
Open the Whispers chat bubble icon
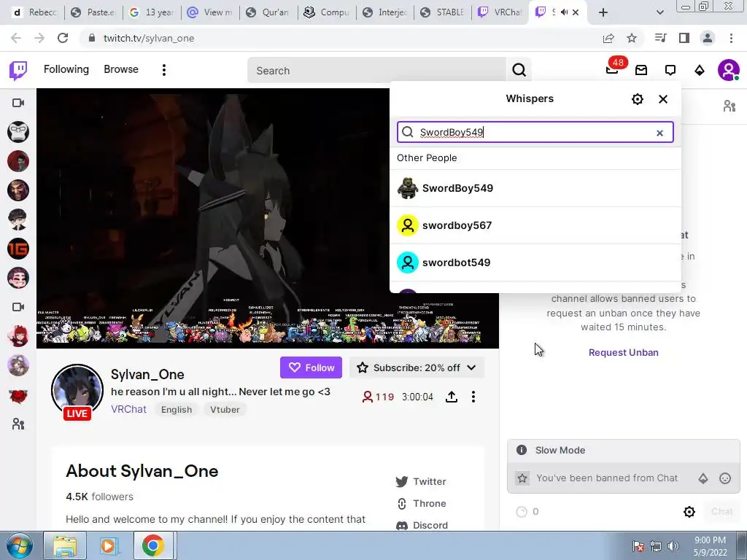point(670,71)
